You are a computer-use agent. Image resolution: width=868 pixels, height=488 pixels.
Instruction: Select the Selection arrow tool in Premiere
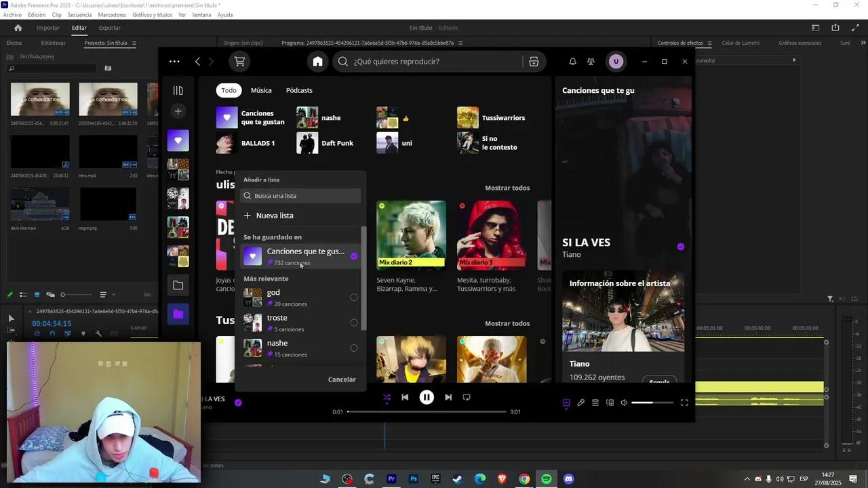(x=11, y=318)
